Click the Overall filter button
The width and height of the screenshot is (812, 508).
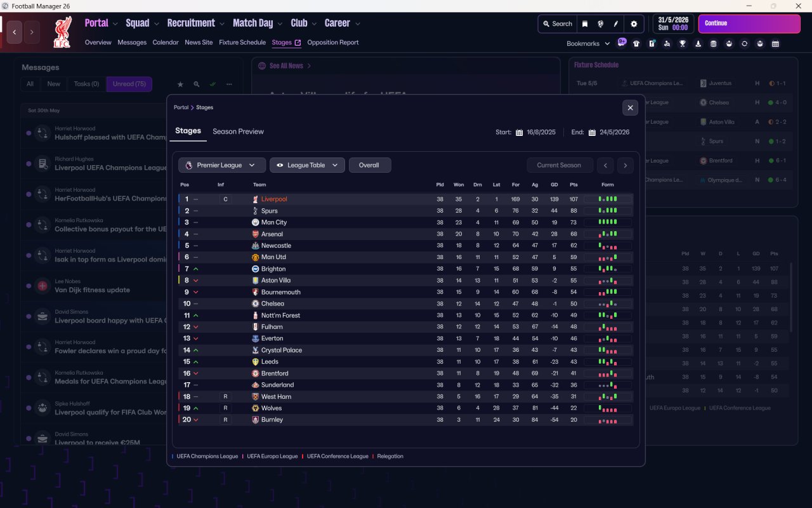click(370, 165)
